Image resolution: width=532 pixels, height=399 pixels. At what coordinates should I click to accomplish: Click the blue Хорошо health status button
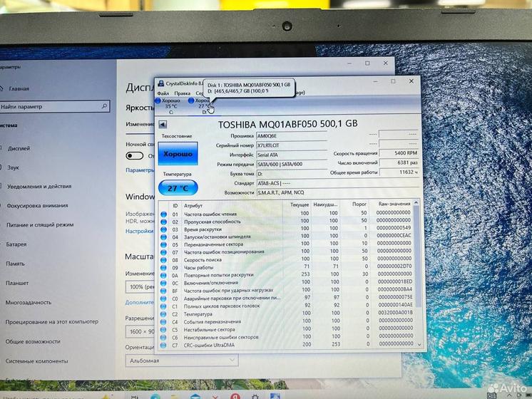click(178, 154)
